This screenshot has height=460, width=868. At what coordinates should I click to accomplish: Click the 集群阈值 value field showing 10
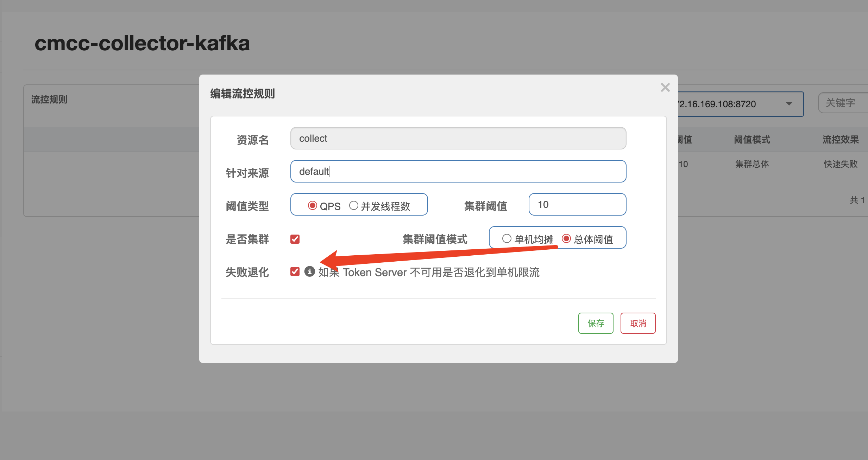pyautogui.click(x=577, y=204)
